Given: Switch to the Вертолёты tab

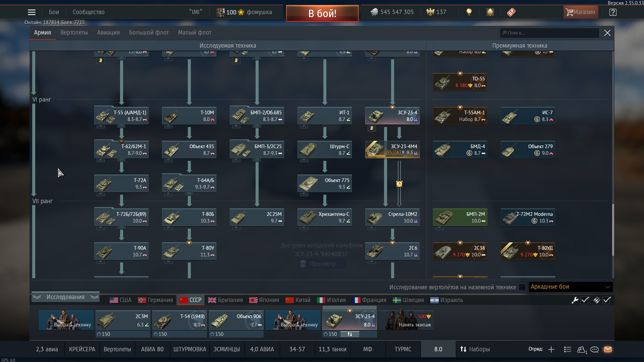Looking at the screenshot, I should (74, 33).
